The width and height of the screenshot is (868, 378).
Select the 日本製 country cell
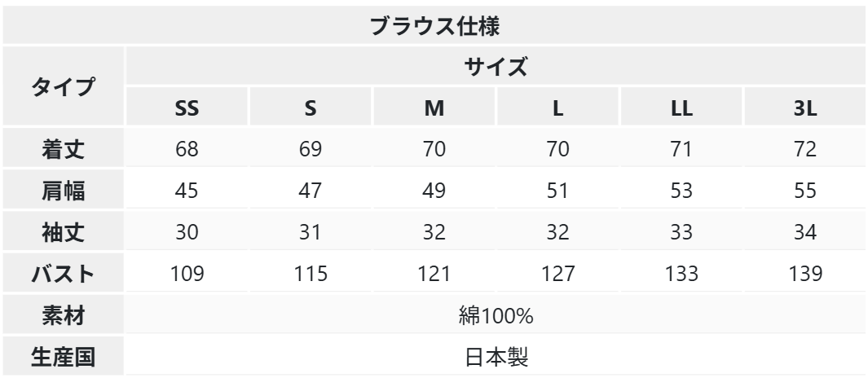pyautogui.click(x=496, y=357)
